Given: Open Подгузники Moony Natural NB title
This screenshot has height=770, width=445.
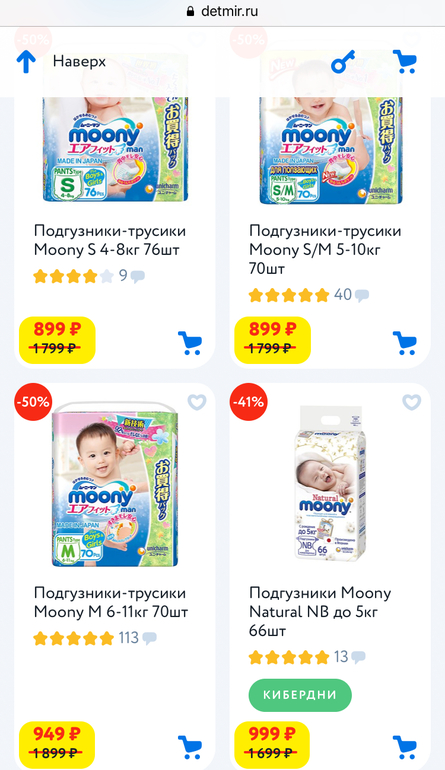Looking at the screenshot, I should point(320,611).
